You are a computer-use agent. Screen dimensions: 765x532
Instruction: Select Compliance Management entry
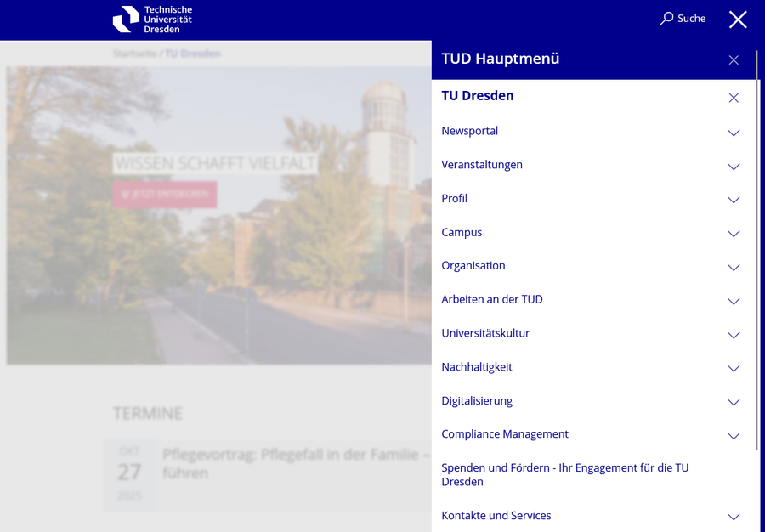coord(505,434)
